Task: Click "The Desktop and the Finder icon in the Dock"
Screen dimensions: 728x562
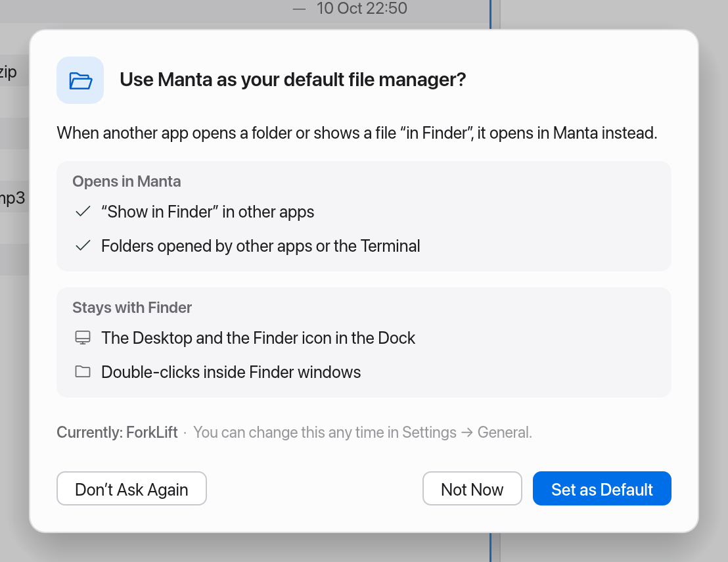Action: 258,338
